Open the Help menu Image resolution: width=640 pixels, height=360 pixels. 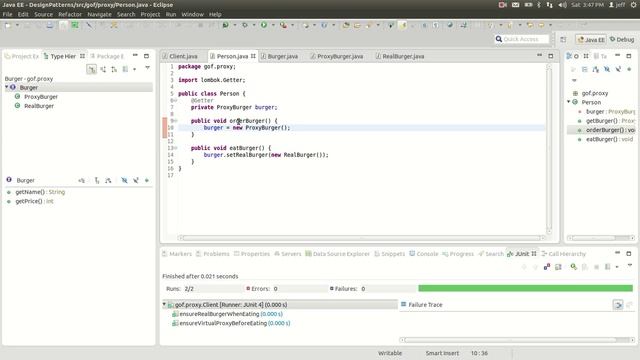click(215, 14)
